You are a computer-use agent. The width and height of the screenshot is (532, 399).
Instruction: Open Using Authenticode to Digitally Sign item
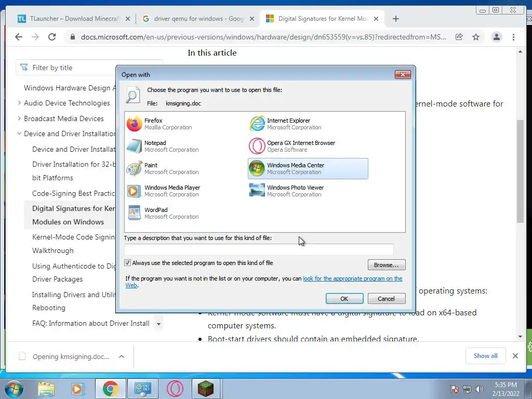click(x=74, y=272)
